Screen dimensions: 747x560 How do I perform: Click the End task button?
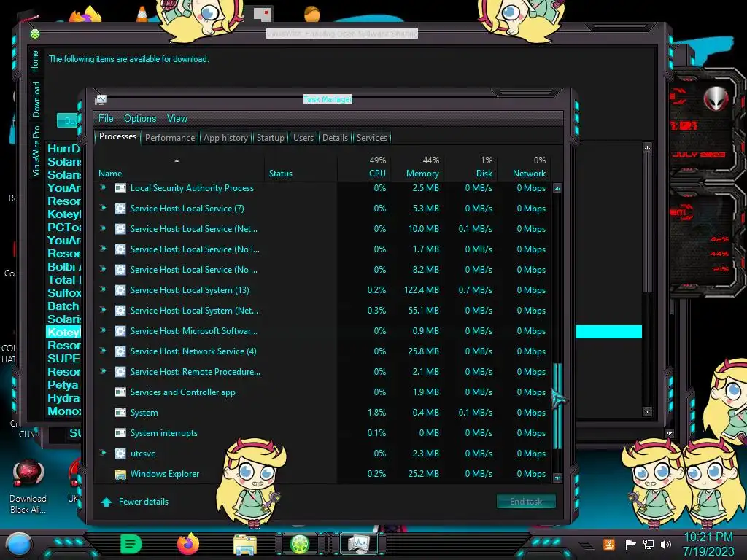(x=526, y=502)
